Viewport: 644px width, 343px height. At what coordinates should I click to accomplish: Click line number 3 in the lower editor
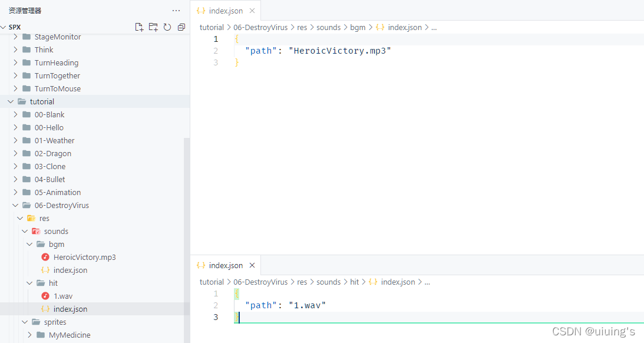pos(216,317)
